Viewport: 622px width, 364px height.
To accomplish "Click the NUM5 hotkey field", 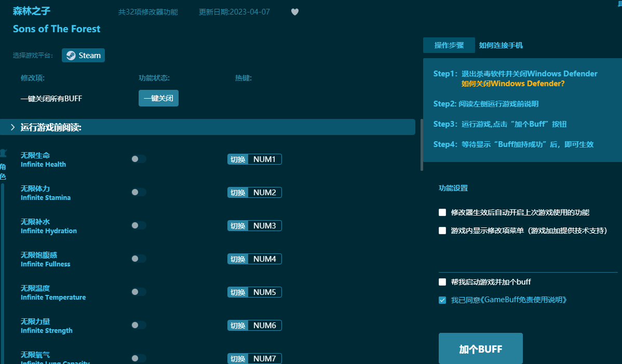I will [265, 293].
